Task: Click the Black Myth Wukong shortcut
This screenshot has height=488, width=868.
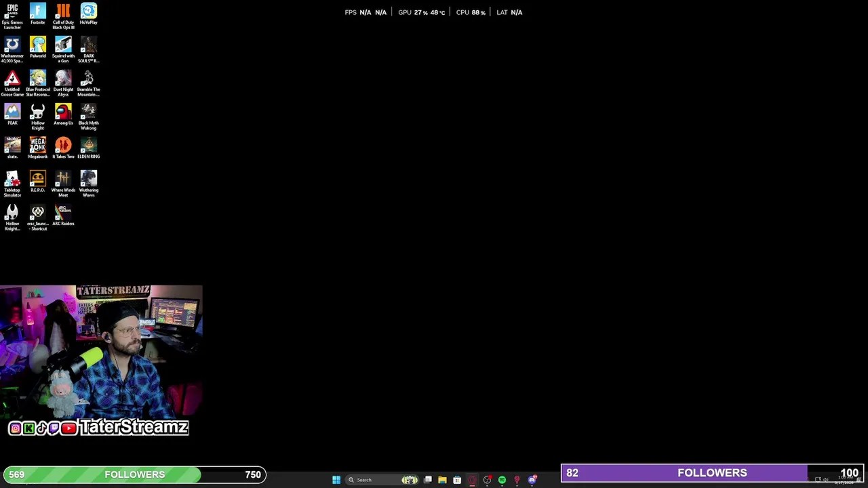Action: click(89, 117)
